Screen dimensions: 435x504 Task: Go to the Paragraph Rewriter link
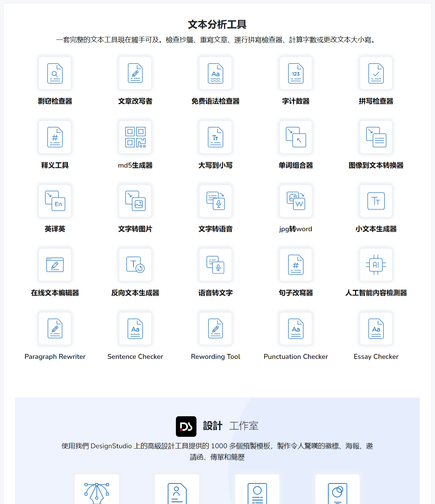click(x=55, y=357)
